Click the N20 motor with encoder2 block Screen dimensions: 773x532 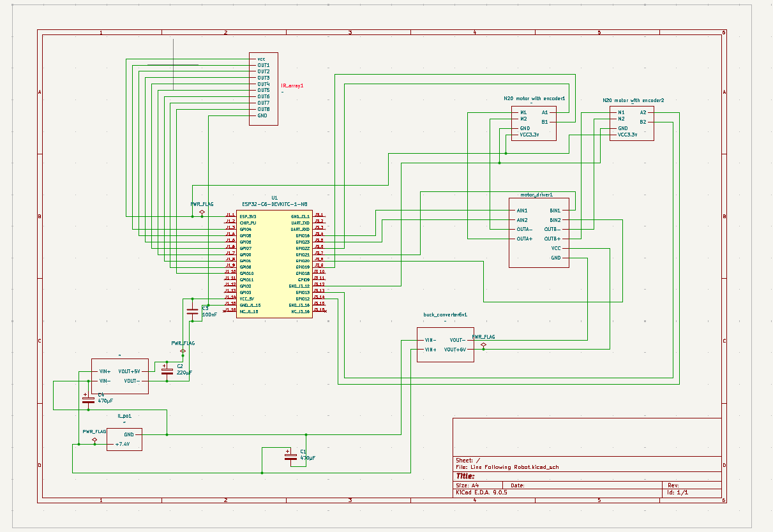click(631, 122)
